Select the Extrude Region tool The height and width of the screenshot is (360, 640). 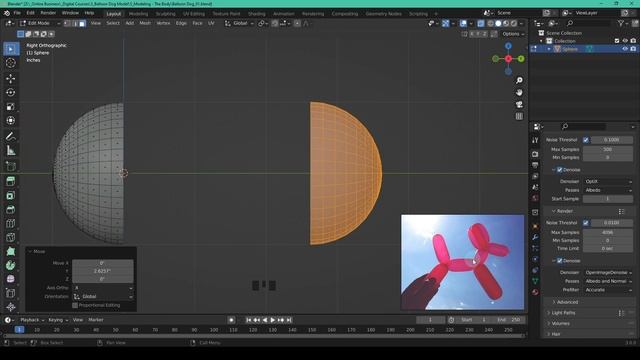[x=11, y=181]
